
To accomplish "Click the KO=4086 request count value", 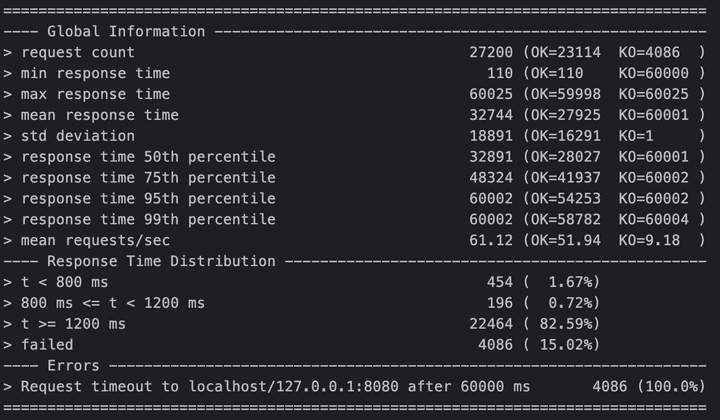I will (x=648, y=52).
